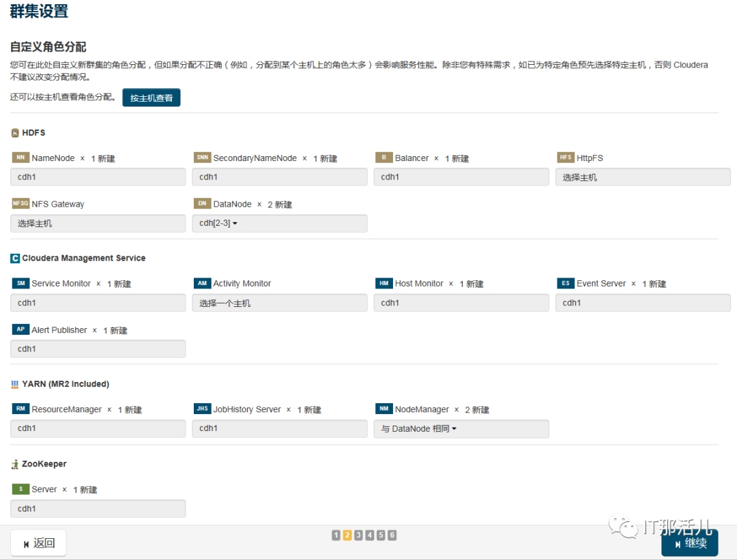This screenshot has height=560, width=737.
Task: Click Alert Publisher host field
Action: tap(98, 349)
